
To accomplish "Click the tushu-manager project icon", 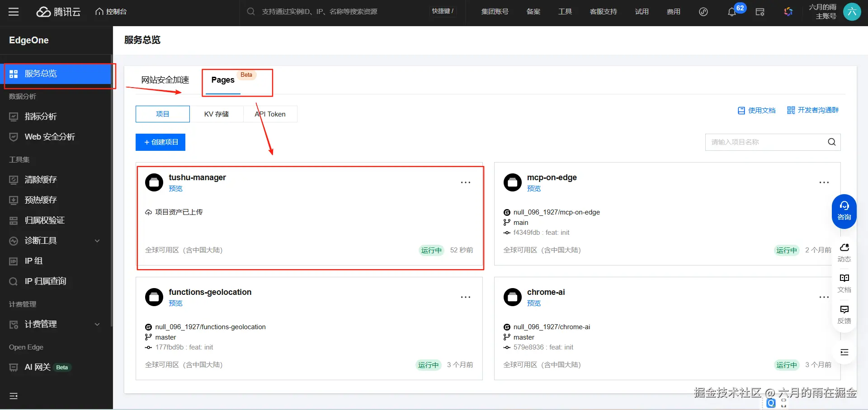I will (x=154, y=182).
